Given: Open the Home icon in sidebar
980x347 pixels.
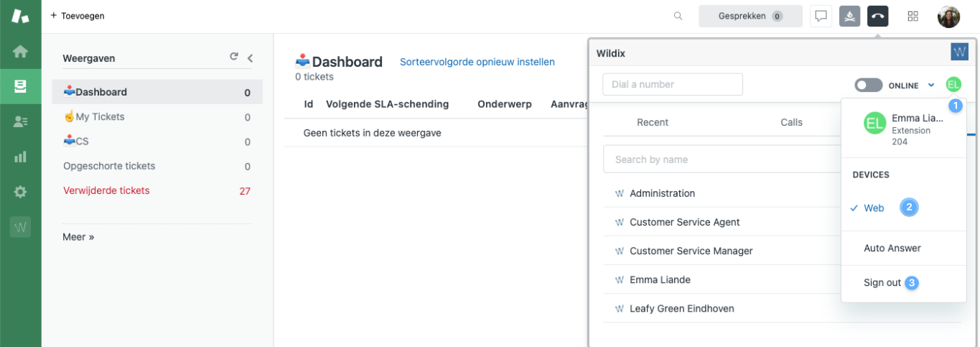Looking at the screenshot, I should [20, 52].
